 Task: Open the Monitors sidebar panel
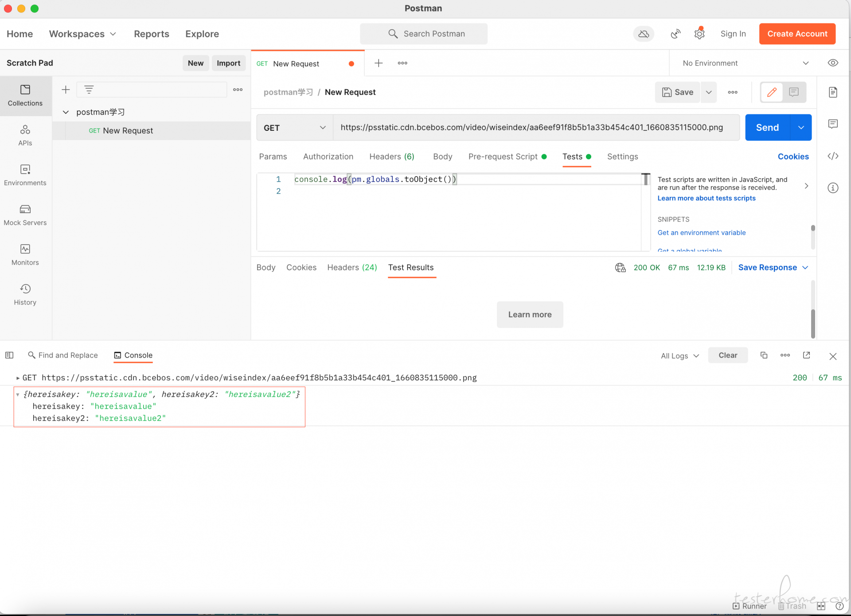click(x=25, y=255)
